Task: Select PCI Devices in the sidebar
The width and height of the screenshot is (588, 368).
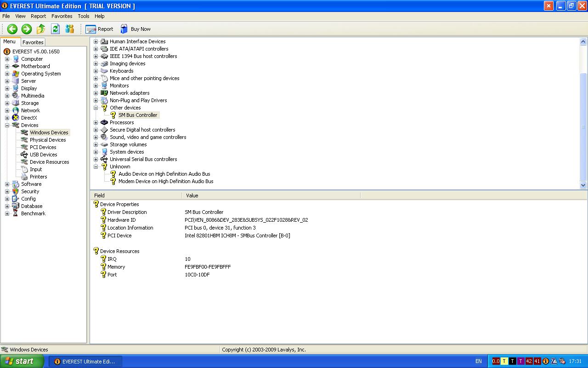Action: [x=43, y=147]
